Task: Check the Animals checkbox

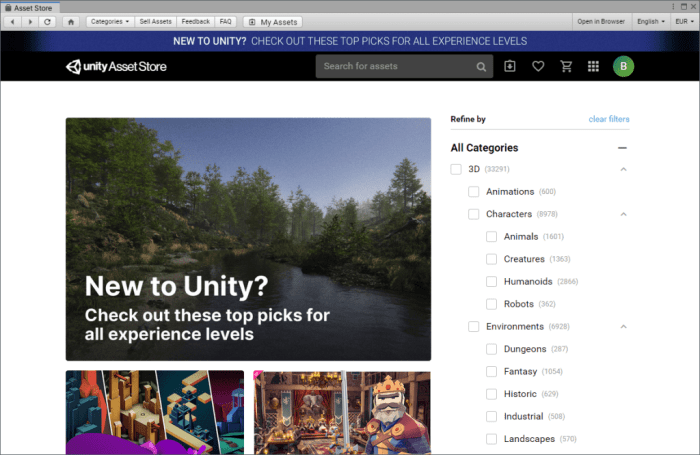Action: click(492, 237)
